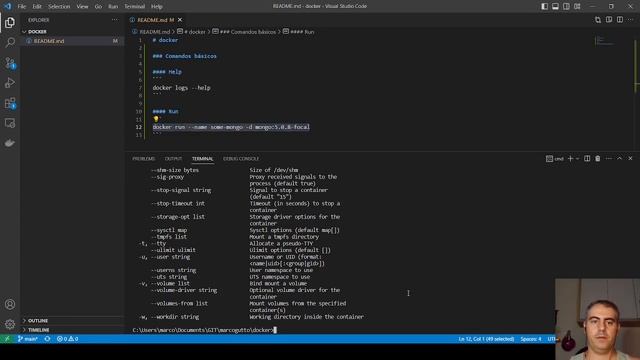640x360 pixels.
Task: Click Explorer more actions ellipsis
Action: (115, 20)
